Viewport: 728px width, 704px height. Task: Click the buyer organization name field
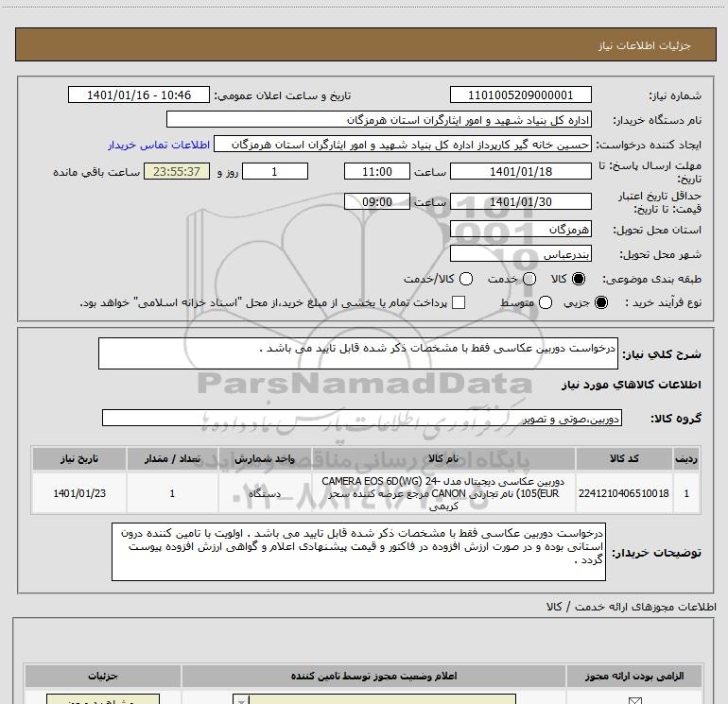pyautogui.click(x=379, y=120)
